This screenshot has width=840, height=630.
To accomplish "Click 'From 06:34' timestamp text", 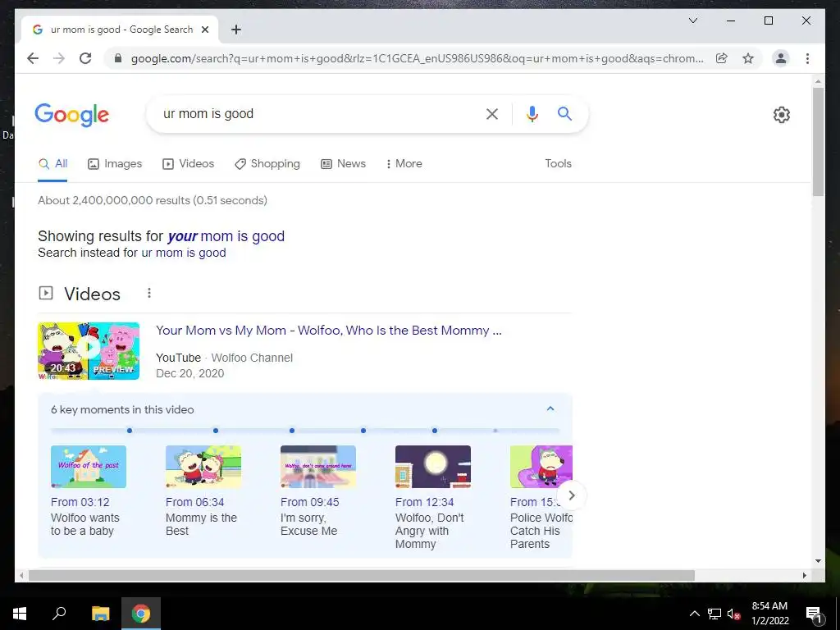I will pyautogui.click(x=195, y=503).
